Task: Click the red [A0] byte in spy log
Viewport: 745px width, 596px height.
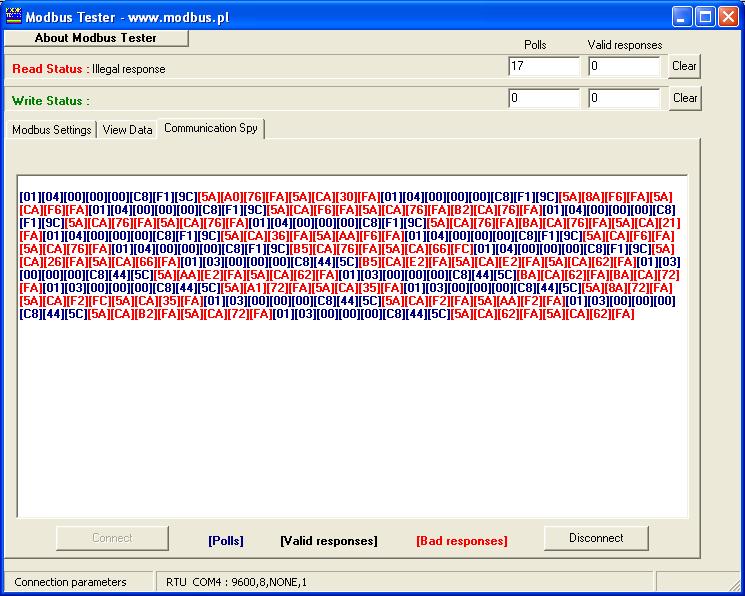Action: point(231,197)
